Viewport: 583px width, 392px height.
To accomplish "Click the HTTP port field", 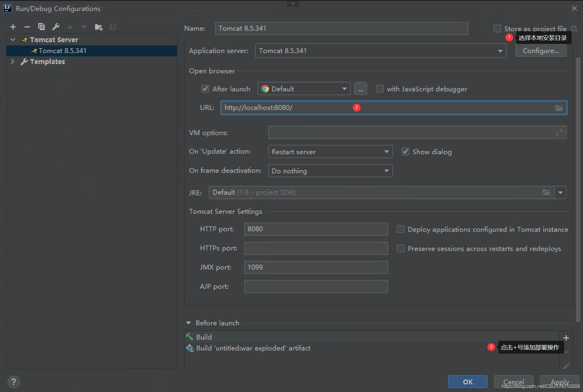I will tap(316, 229).
